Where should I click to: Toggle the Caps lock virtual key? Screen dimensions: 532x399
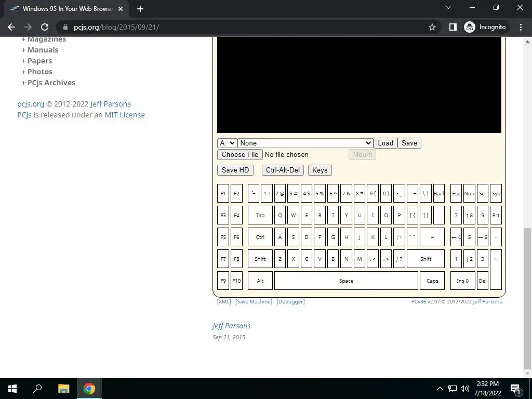[432, 281]
